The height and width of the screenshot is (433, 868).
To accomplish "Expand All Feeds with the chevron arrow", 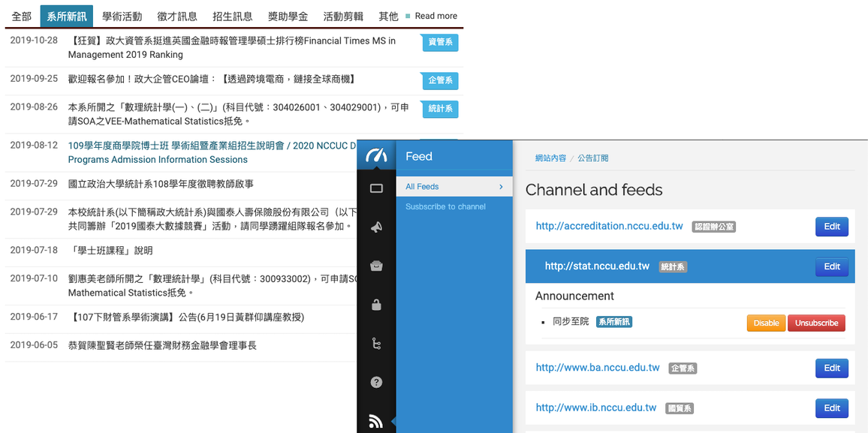I will click(x=501, y=187).
